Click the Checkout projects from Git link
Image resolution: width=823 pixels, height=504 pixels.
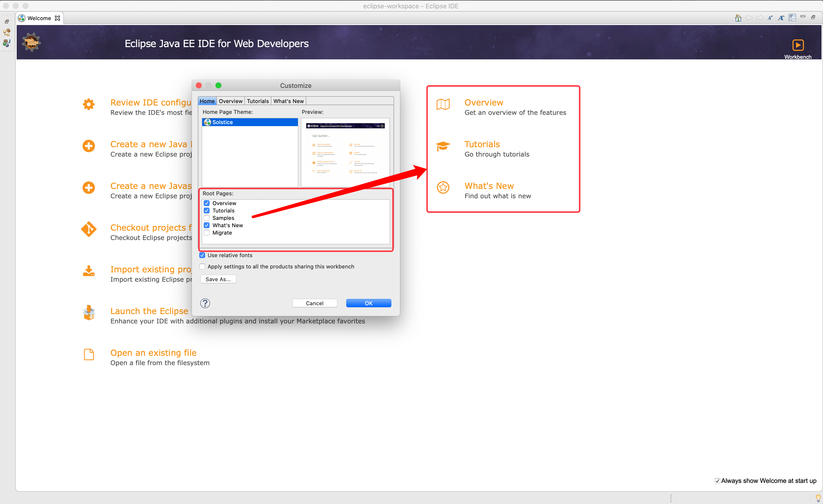tap(151, 227)
